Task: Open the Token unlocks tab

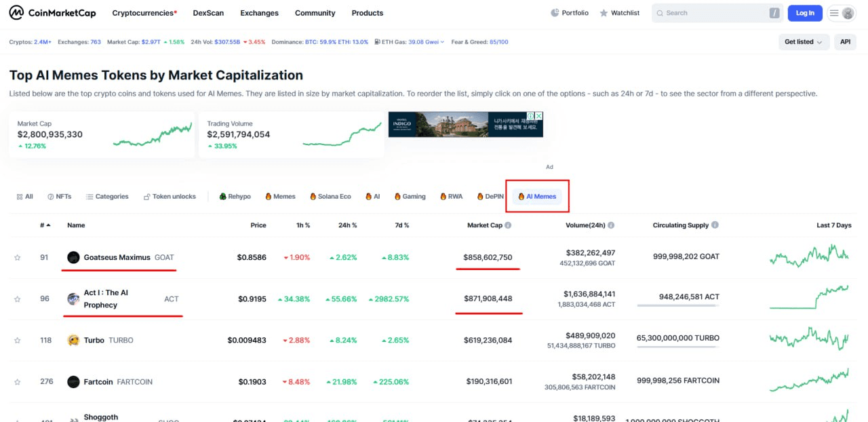Action: click(170, 197)
